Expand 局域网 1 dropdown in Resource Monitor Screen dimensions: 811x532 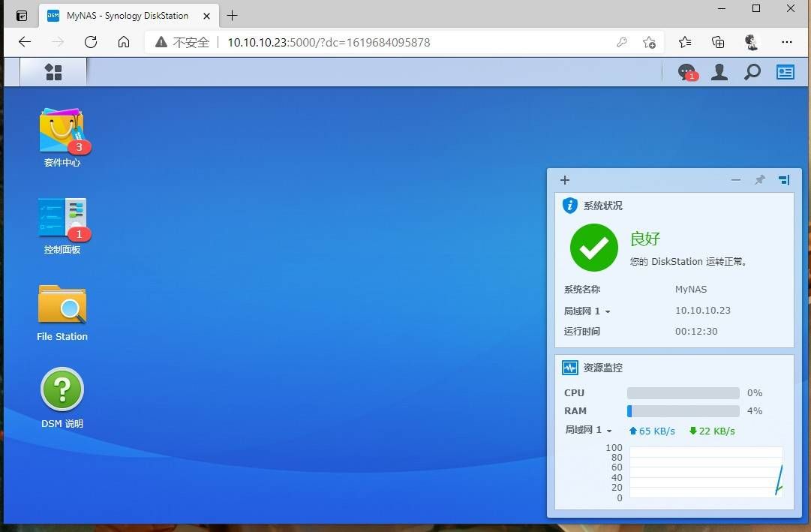(x=588, y=430)
